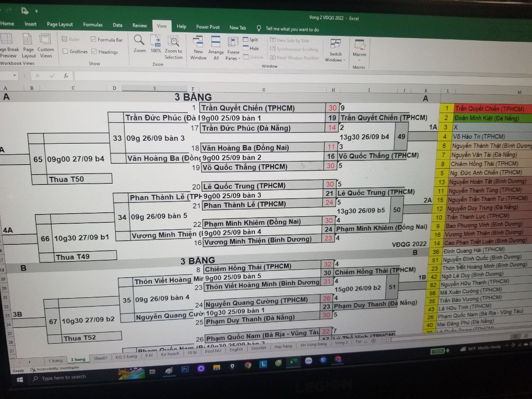Switch to the 'KQ 3 bang' sheet tab
532x399 pixels.
coord(126,357)
